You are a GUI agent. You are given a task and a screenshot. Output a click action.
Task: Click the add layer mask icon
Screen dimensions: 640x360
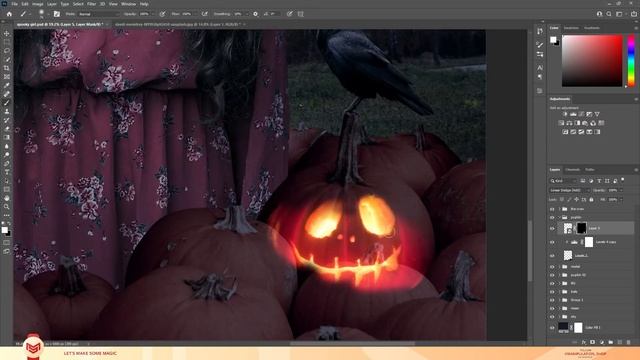593,342
